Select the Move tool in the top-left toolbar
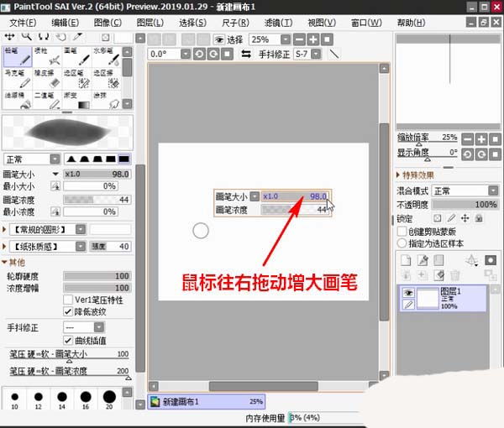The image size is (504, 428). pyautogui.click(x=9, y=37)
